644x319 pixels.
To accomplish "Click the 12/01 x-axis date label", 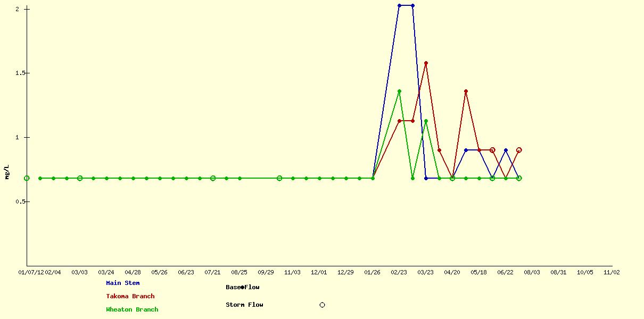I will tap(319, 272).
